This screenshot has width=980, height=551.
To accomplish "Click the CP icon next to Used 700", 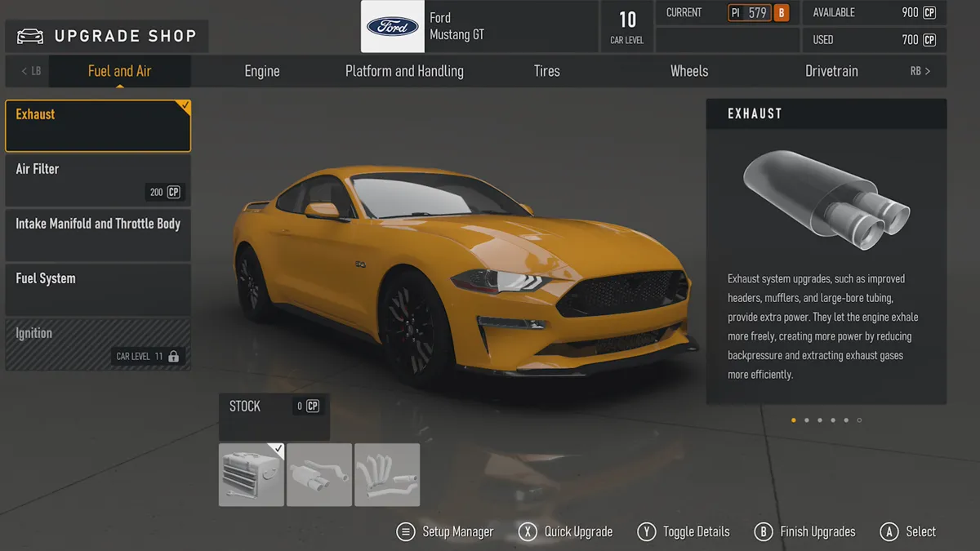I will pyautogui.click(x=929, y=40).
